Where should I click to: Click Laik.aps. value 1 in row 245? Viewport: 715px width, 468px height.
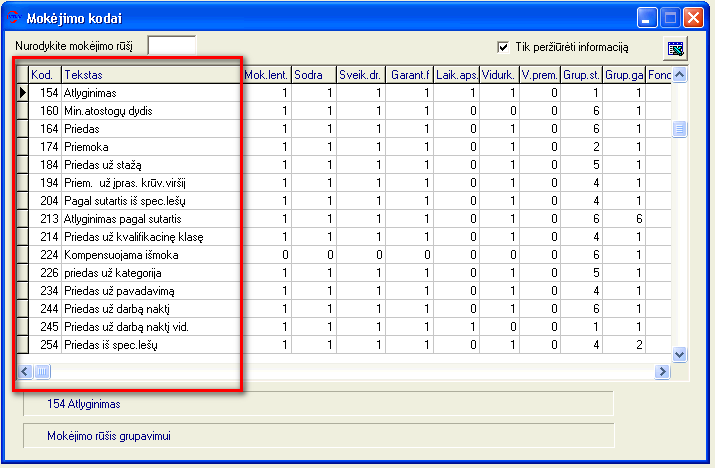[456, 327]
